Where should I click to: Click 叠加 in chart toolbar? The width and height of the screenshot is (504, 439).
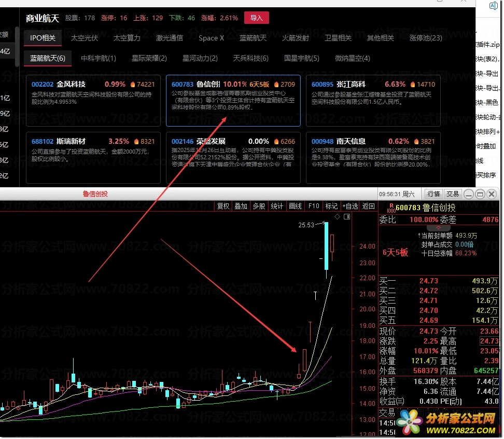[241, 206]
